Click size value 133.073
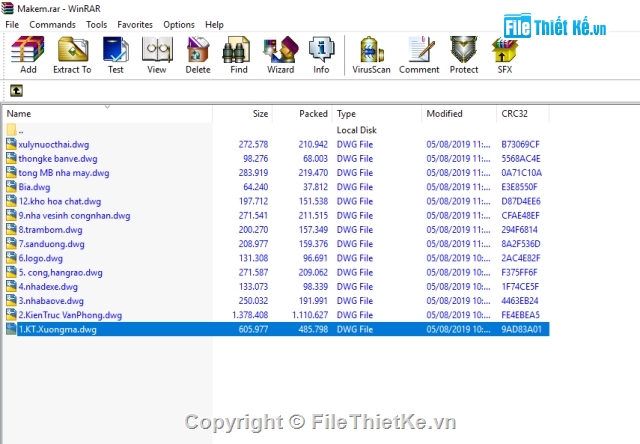 click(253, 286)
